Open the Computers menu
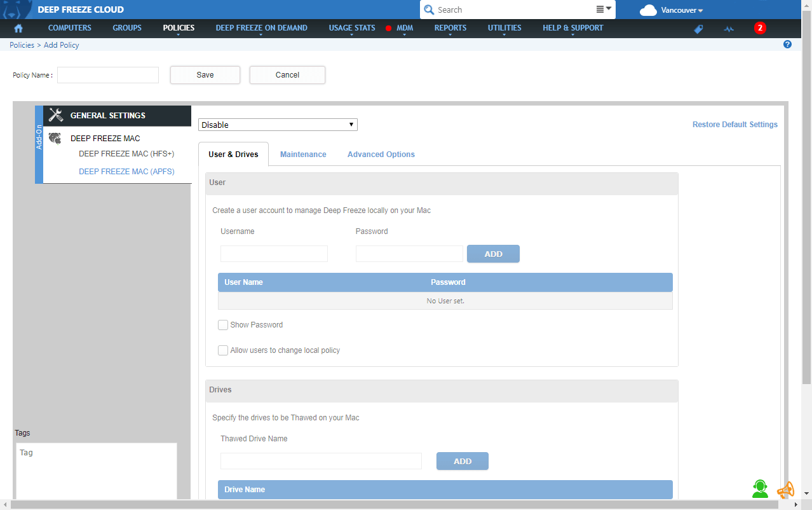This screenshot has height=510, width=812. (x=70, y=28)
